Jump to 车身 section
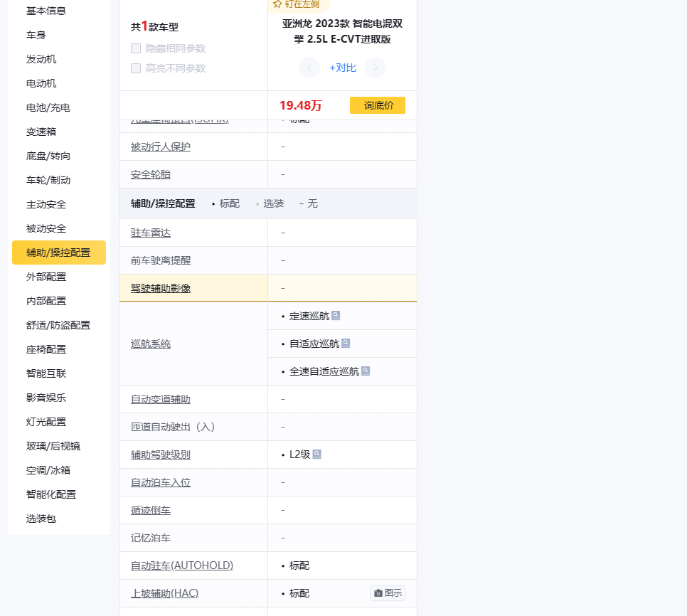This screenshot has height=616, width=687. coord(36,35)
